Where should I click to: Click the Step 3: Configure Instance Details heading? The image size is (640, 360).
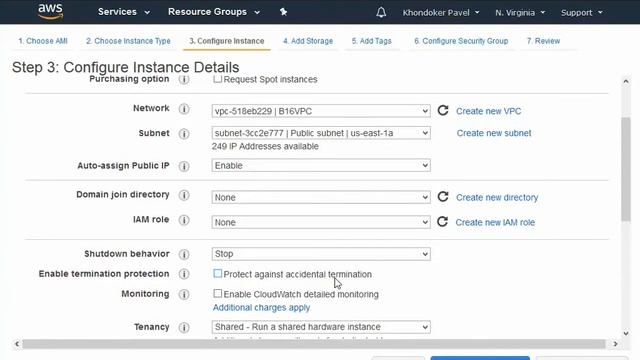click(125, 67)
